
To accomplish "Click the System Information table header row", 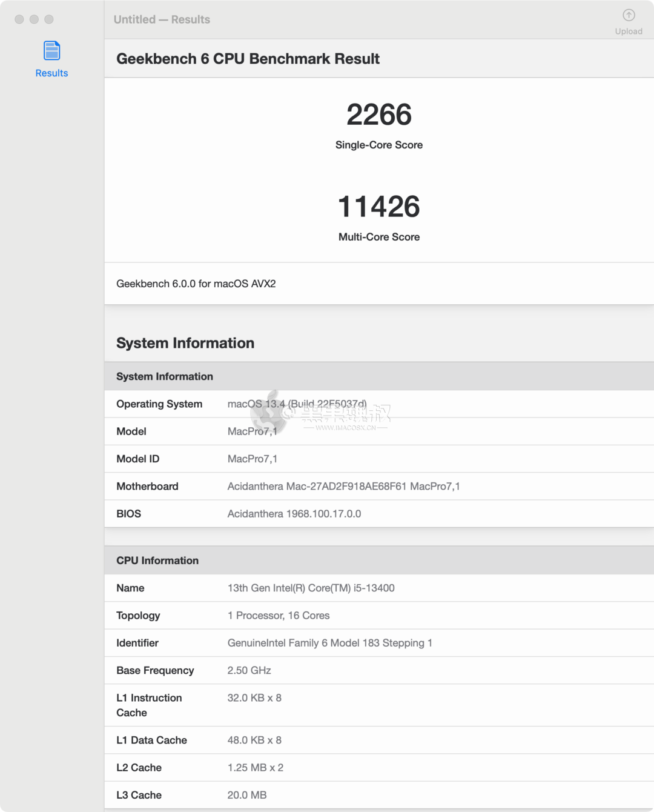I will pos(379,376).
